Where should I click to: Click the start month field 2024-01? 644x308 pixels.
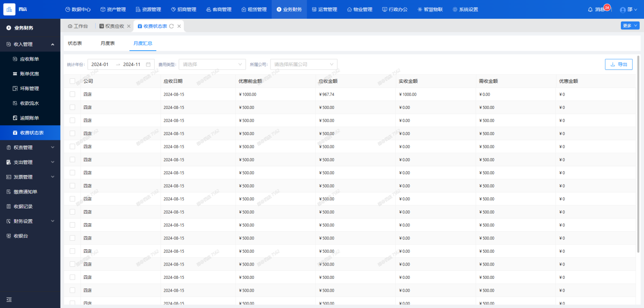click(x=100, y=64)
